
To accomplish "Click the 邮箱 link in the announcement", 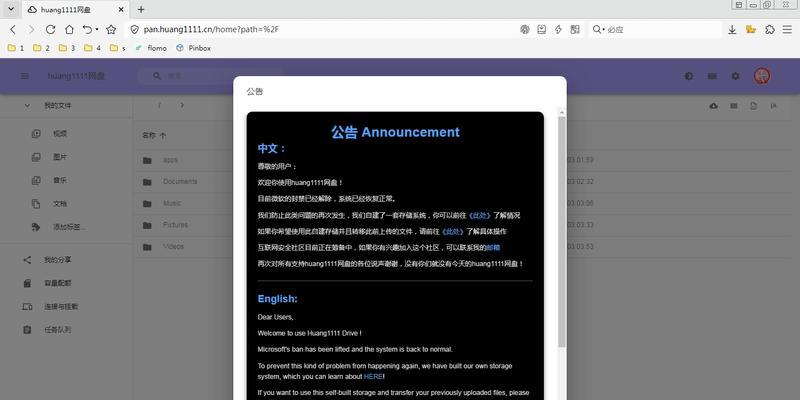I will [493, 247].
